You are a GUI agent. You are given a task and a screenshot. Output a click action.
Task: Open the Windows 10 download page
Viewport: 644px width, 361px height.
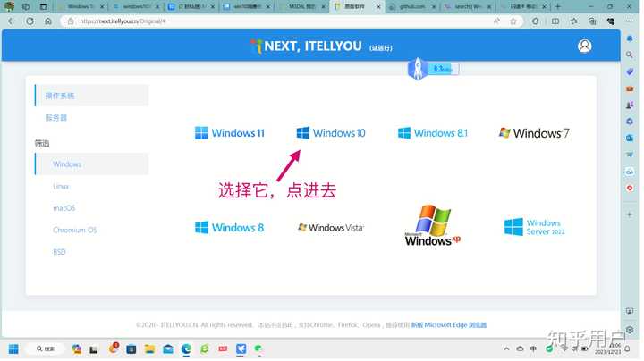[331, 133]
